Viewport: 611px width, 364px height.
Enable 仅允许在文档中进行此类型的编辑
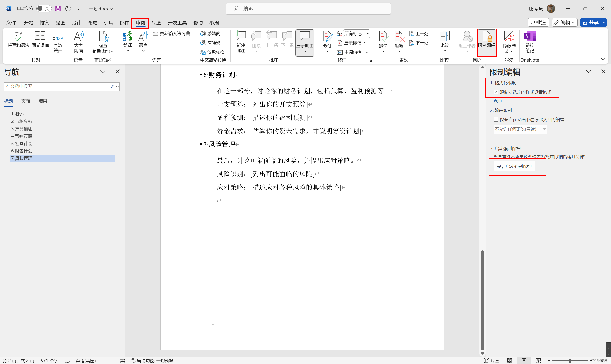pos(496,119)
